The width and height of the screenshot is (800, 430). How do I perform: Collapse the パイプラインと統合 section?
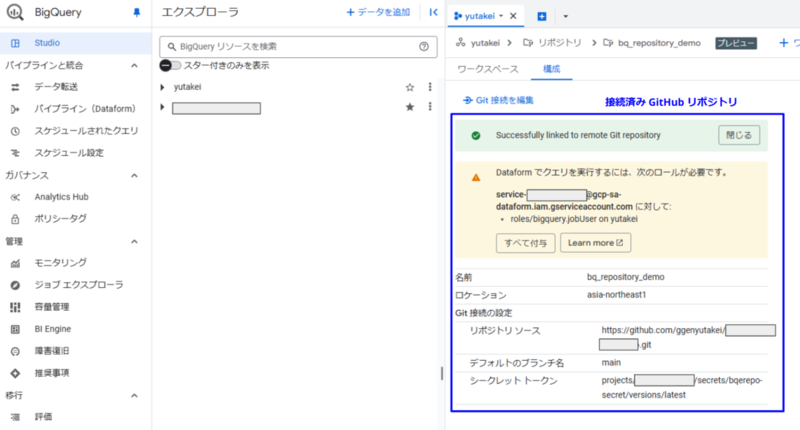(x=134, y=65)
